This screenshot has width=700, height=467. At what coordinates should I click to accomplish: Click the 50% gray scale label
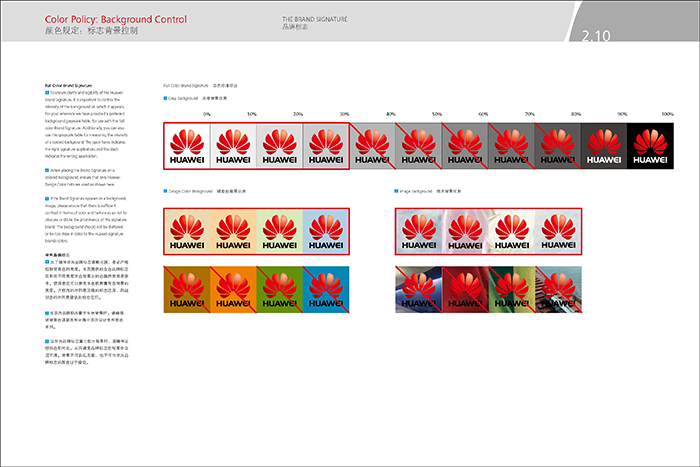(437, 115)
